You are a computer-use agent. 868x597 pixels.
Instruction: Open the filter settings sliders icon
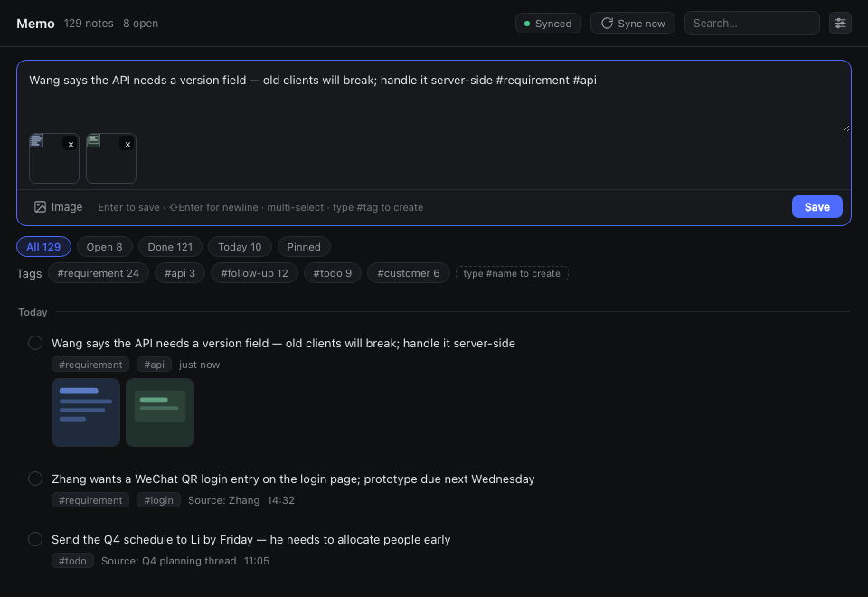[840, 24]
